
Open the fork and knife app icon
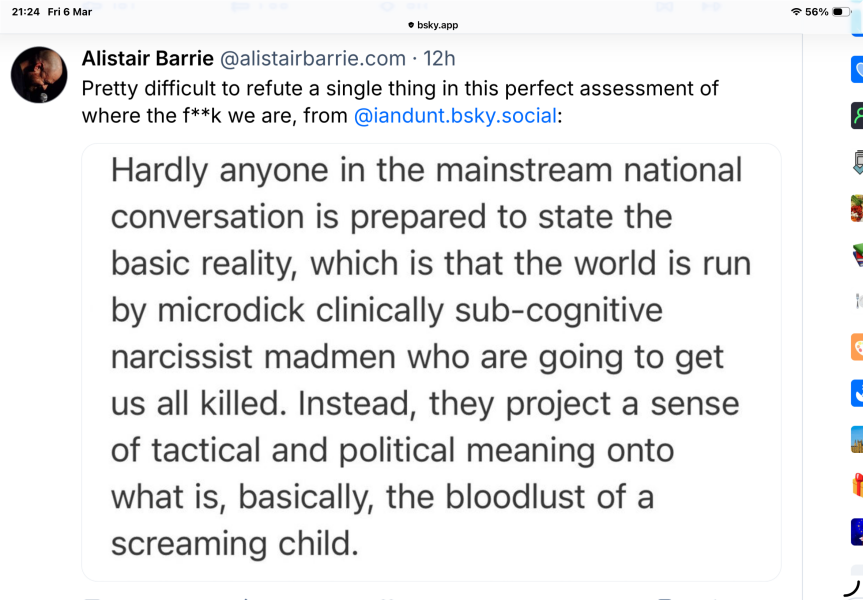click(856, 300)
